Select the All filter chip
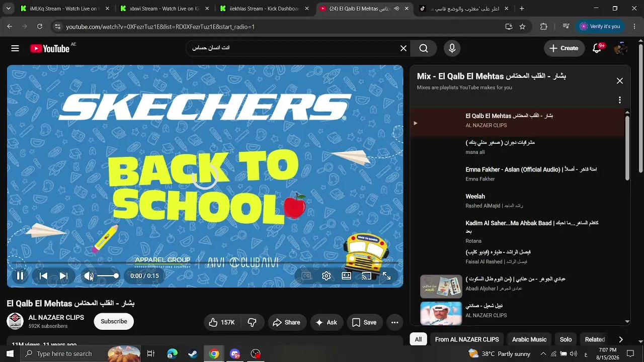The width and height of the screenshot is (644, 362). coord(418,339)
